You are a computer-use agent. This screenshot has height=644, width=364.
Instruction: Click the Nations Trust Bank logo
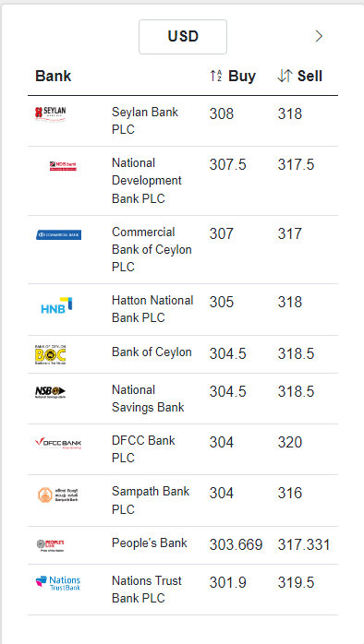tap(58, 583)
